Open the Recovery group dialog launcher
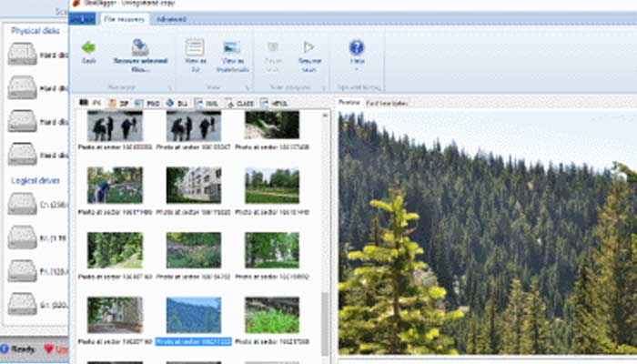Screen dimensions: 637x364 pos(171,87)
